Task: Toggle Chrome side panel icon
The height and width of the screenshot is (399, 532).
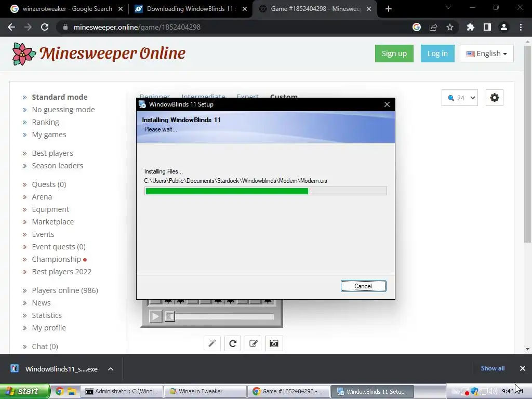Action: tap(487, 27)
